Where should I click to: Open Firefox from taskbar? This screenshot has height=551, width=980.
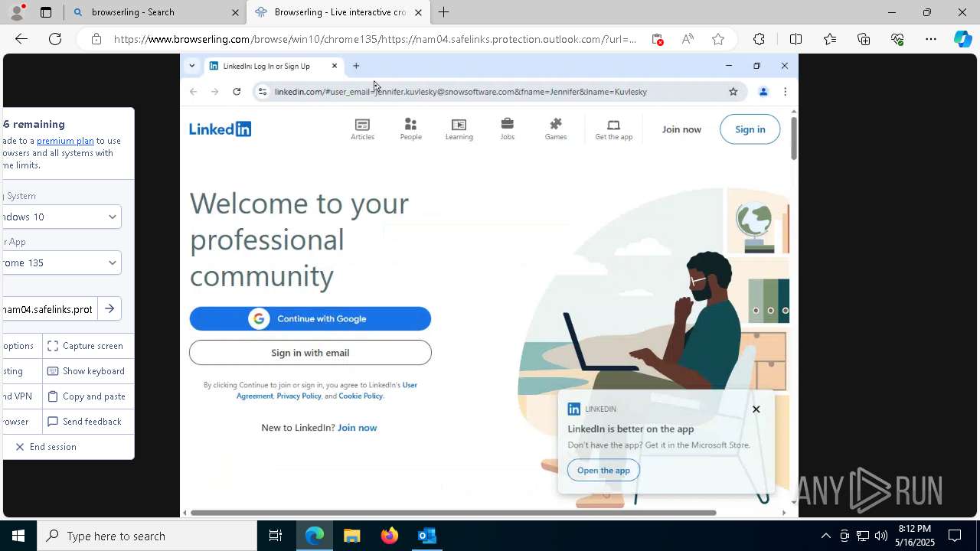tap(389, 536)
